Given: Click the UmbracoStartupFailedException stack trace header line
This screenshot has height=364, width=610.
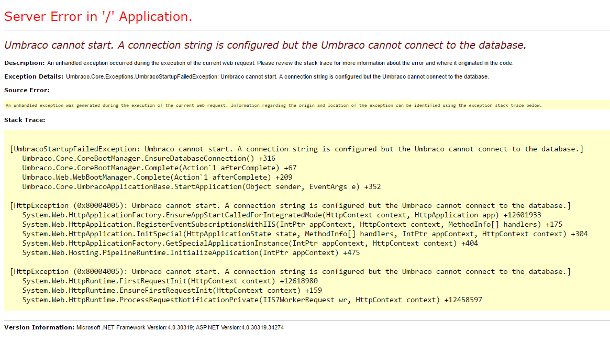Looking at the screenshot, I should click(x=296, y=149).
